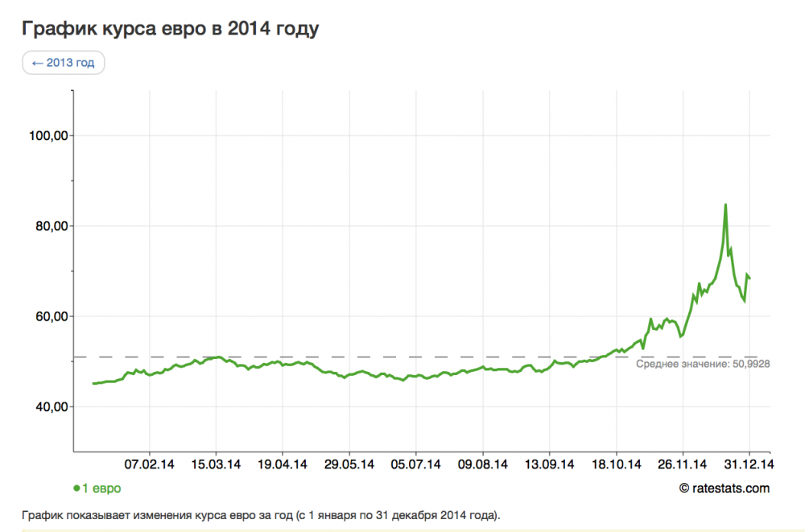Go to the 2013 год chart
The image size is (805, 532).
tap(63, 63)
